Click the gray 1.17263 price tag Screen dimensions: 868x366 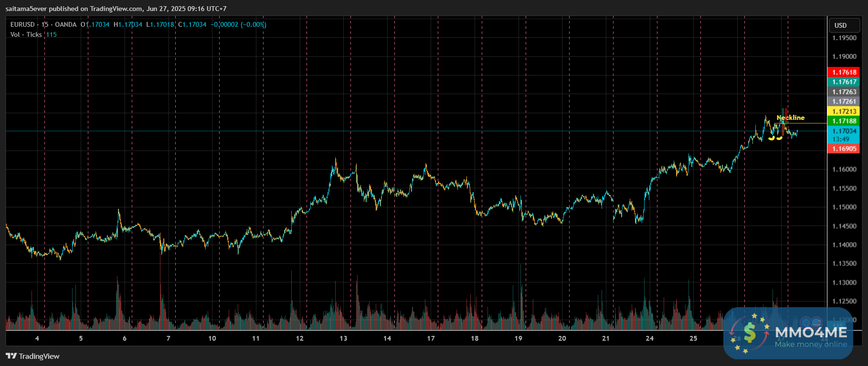(844, 92)
